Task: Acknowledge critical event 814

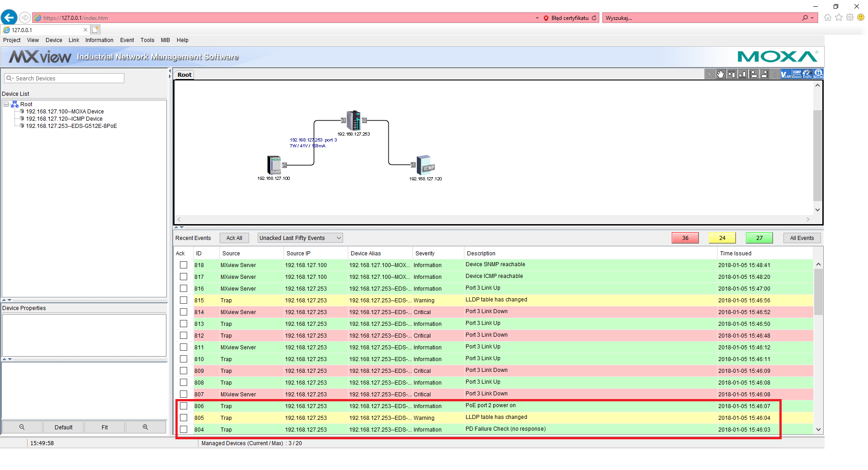Action: point(184,312)
